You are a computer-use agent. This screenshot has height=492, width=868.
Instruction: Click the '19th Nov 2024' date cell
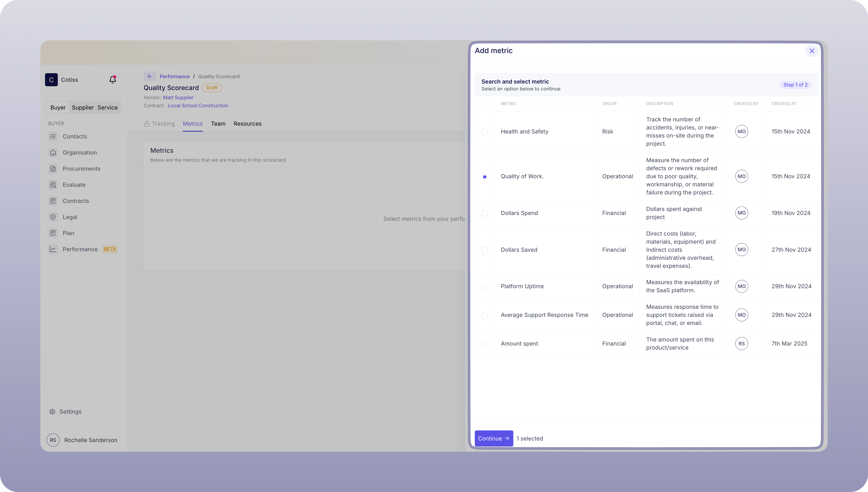tap(791, 213)
